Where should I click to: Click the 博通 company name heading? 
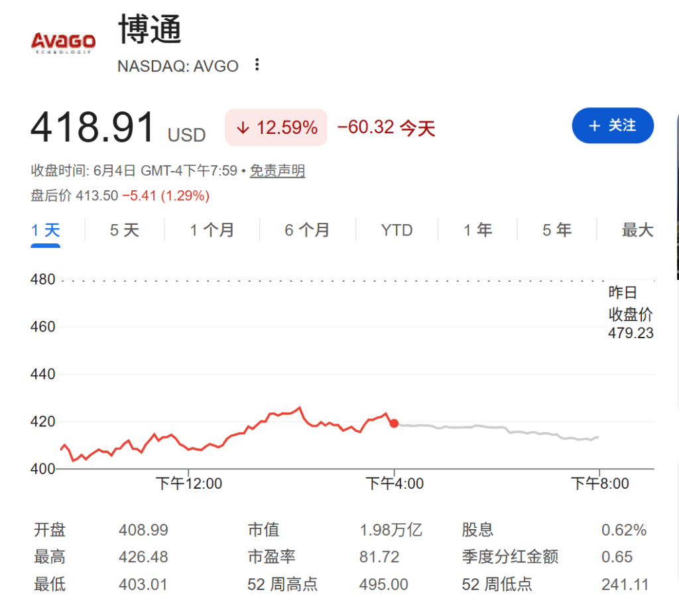(x=150, y=29)
